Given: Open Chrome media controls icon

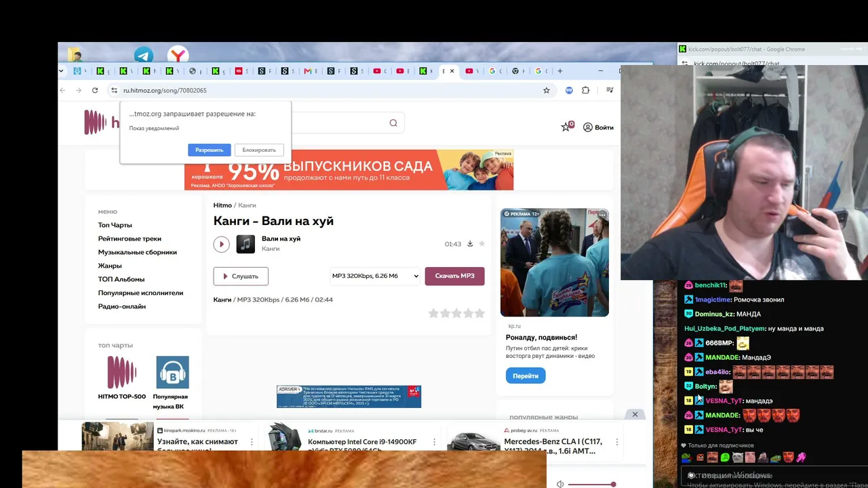Looking at the screenshot, I should point(610,90).
